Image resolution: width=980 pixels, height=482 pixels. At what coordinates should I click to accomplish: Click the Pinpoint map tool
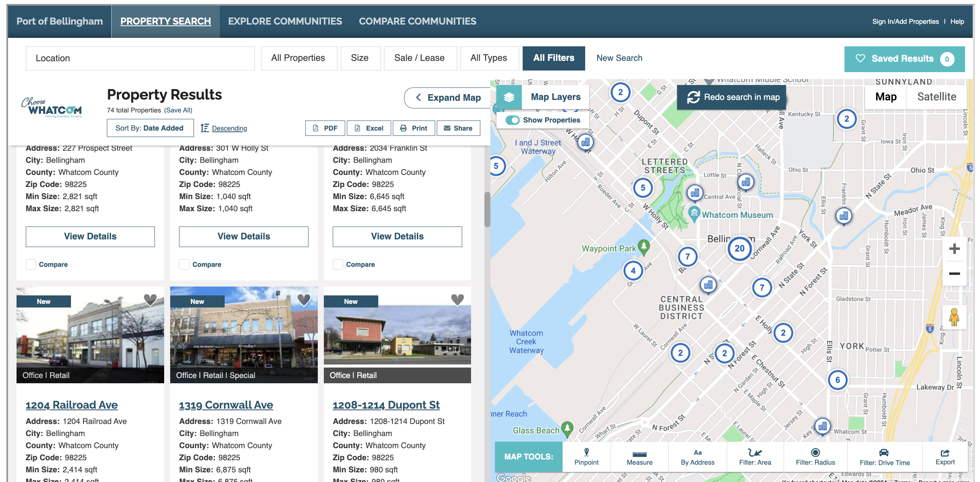coord(586,457)
